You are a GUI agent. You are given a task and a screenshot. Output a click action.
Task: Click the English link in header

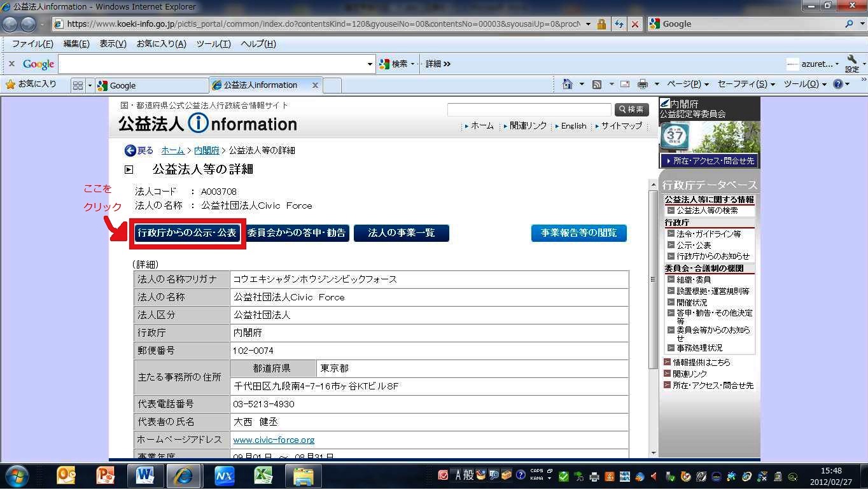573,126
